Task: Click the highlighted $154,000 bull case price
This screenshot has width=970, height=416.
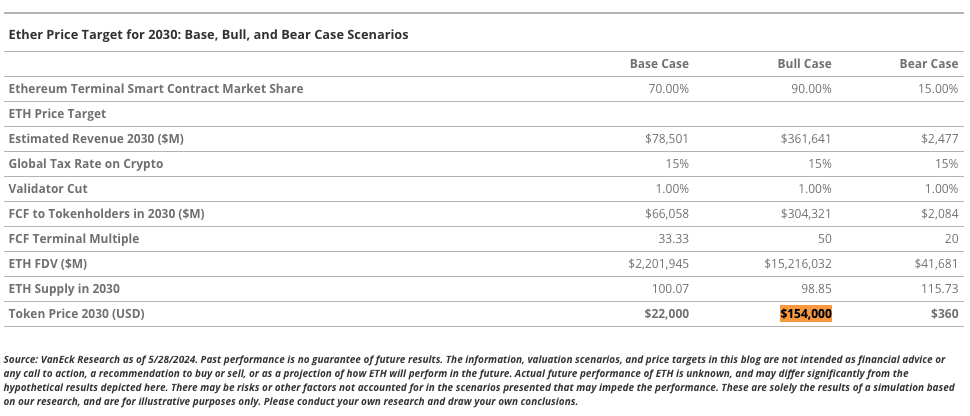Action: point(805,314)
